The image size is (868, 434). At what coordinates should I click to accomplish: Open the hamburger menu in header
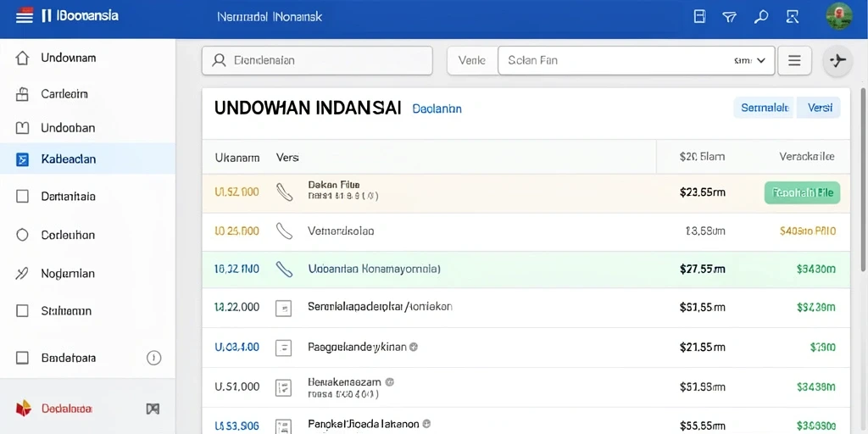pyautogui.click(x=25, y=16)
